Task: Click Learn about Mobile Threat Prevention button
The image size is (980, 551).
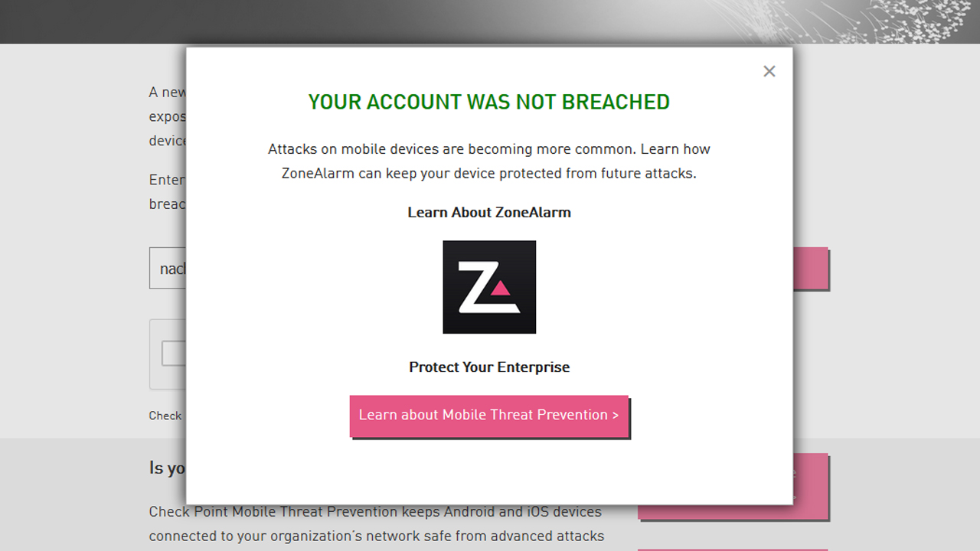Action: pyautogui.click(x=489, y=416)
